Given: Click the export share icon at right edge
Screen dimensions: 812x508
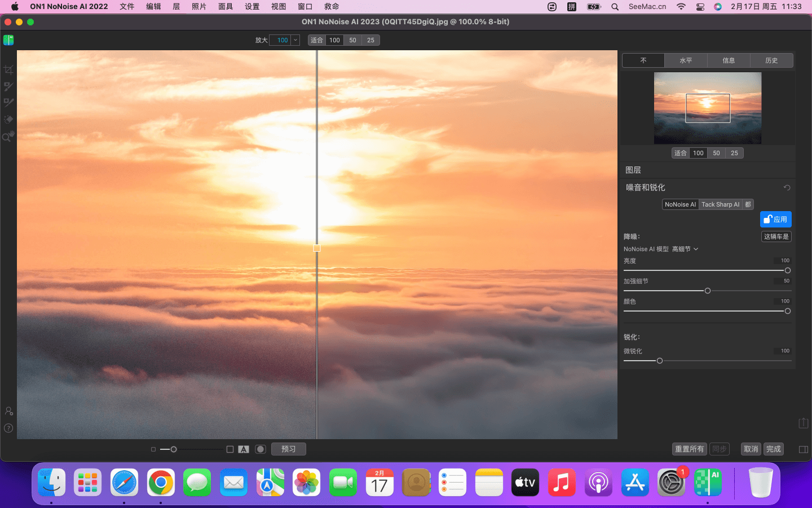Looking at the screenshot, I should pos(804,423).
